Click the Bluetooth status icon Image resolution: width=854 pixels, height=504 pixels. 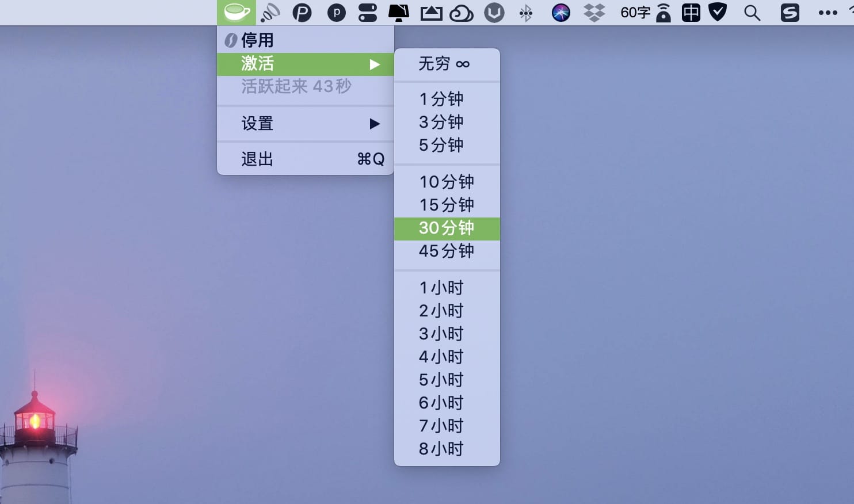pos(525,13)
